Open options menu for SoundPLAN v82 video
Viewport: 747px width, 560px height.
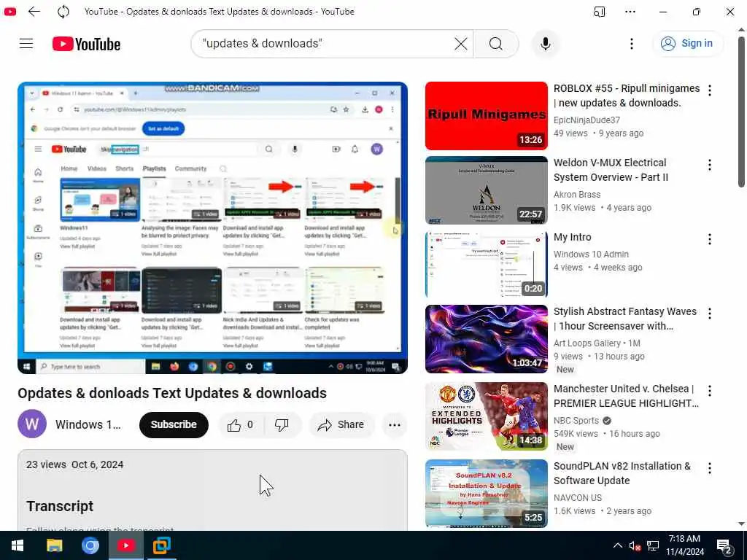[710, 468]
